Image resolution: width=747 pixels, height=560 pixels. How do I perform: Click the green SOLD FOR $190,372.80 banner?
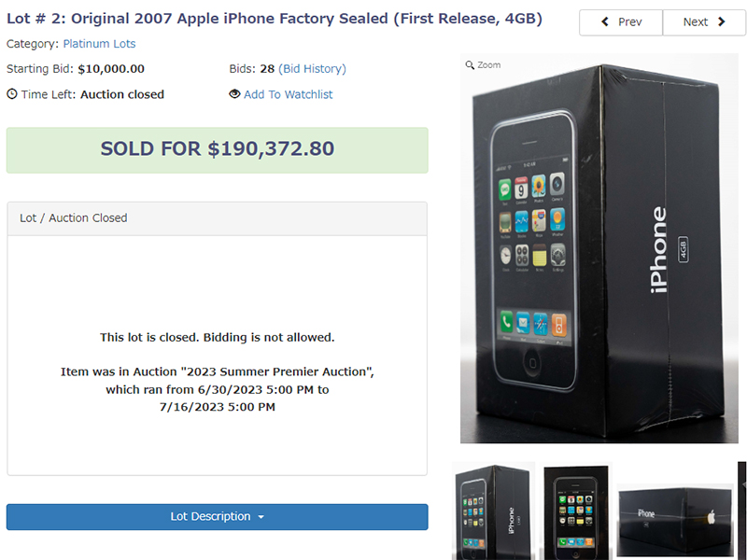tap(217, 149)
